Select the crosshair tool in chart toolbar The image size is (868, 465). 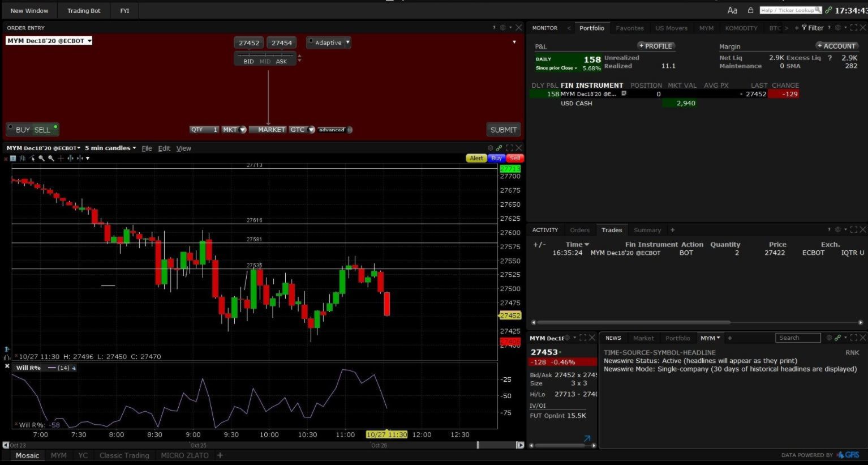click(x=61, y=159)
